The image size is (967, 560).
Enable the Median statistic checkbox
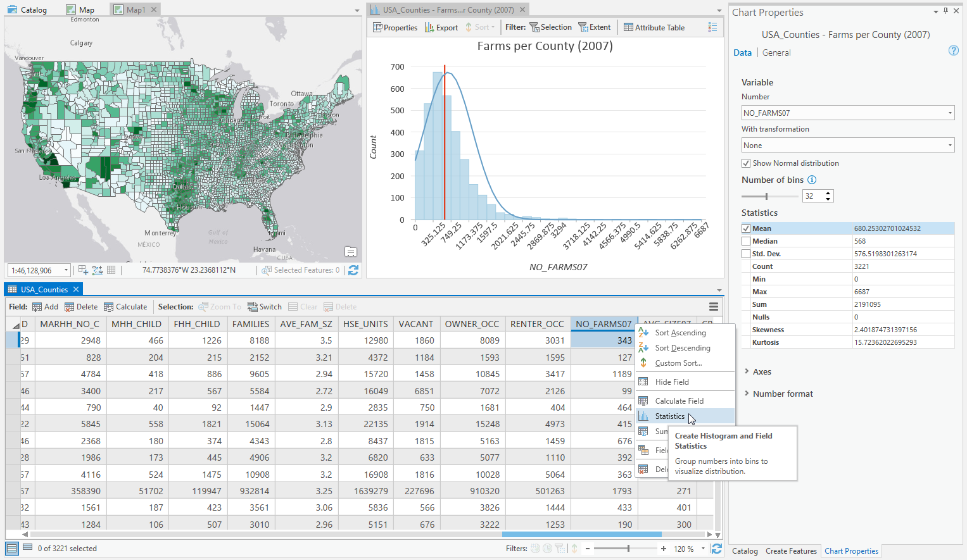point(746,241)
